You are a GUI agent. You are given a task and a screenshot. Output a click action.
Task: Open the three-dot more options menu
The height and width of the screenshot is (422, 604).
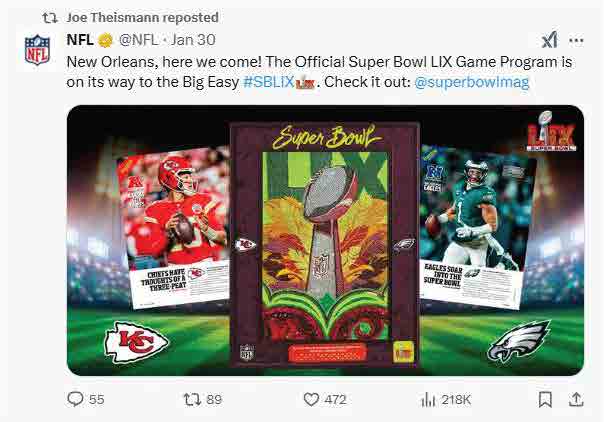tap(576, 40)
